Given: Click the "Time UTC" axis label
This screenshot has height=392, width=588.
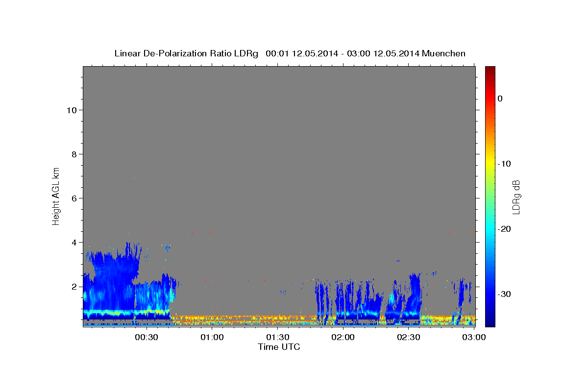Looking at the screenshot, I should coord(279,347).
